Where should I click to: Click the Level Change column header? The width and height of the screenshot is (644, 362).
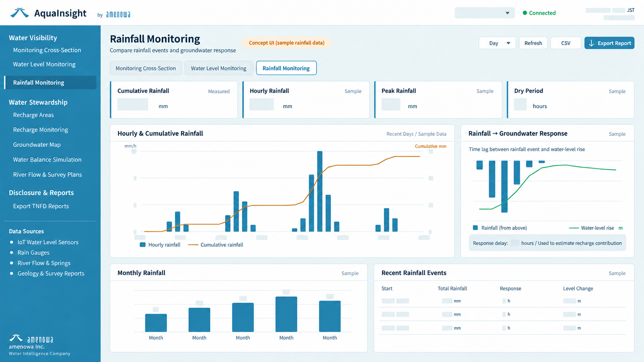coord(578,289)
